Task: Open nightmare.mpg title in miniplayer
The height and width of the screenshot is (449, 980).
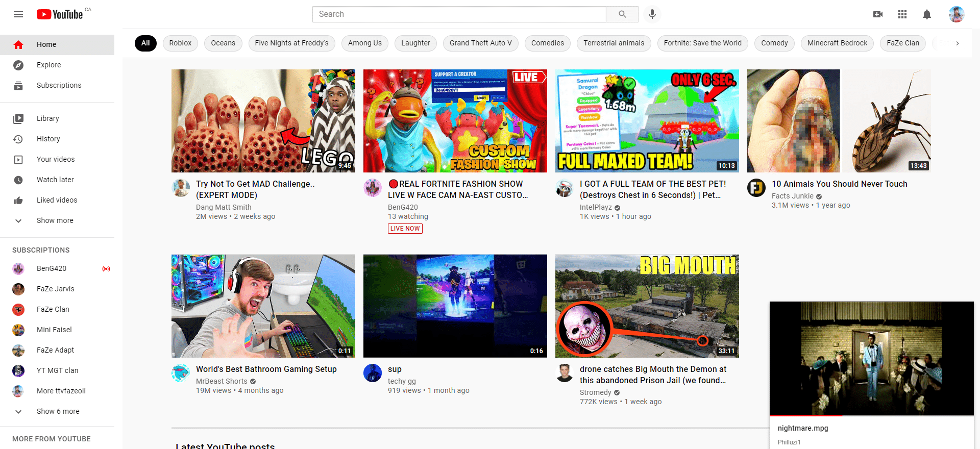Action: (803, 429)
